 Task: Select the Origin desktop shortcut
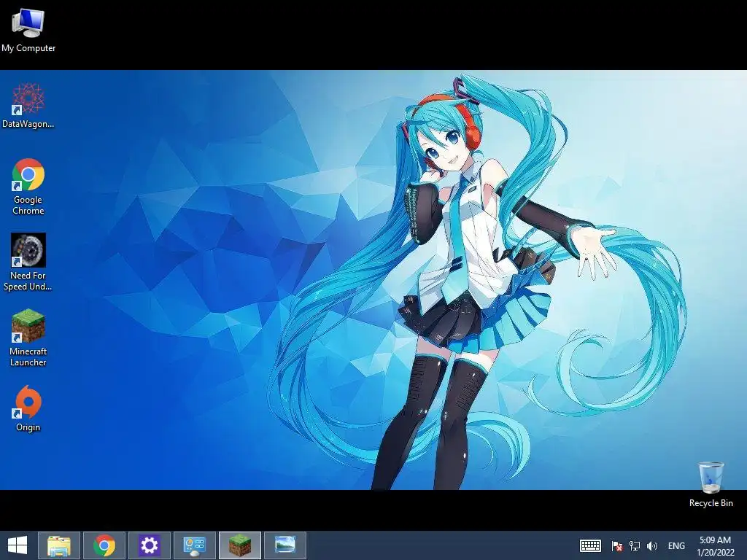(28, 408)
